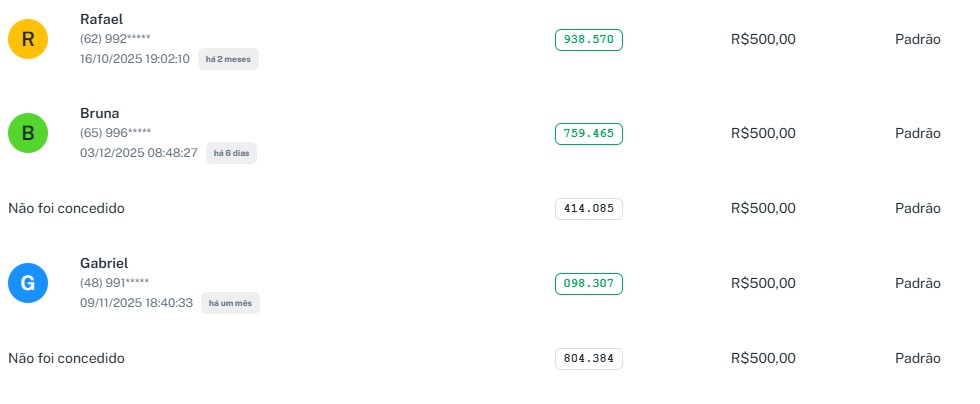The height and width of the screenshot is (404, 980).
Task: Click Rafael's yellow R avatar
Action: (x=28, y=39)
